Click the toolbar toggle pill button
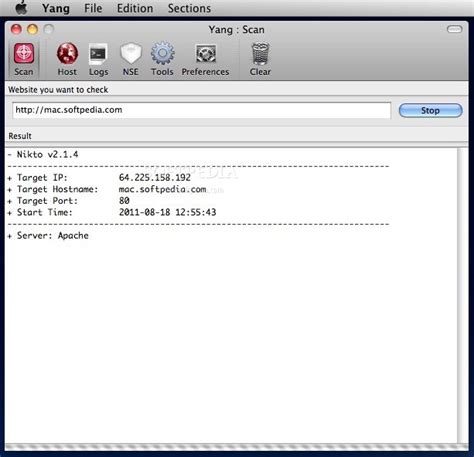474x457 pixels. (455, 29)
